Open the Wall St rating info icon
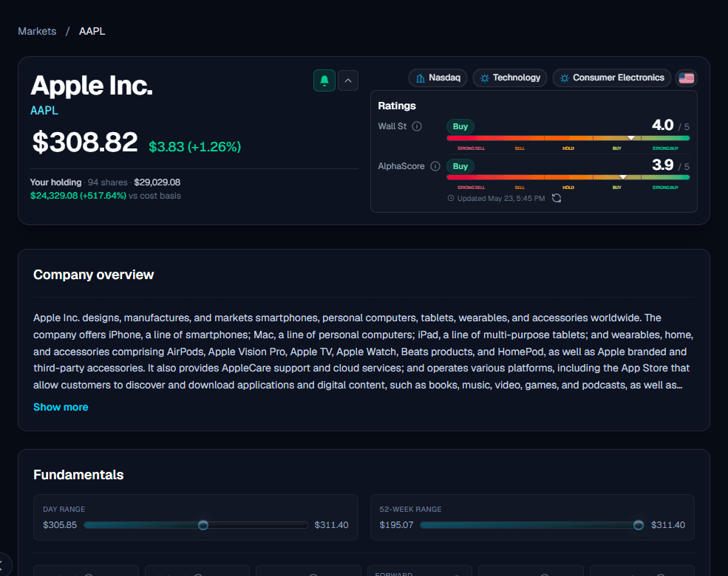Viewport: 728px width, 576px height. coord(417,126)
